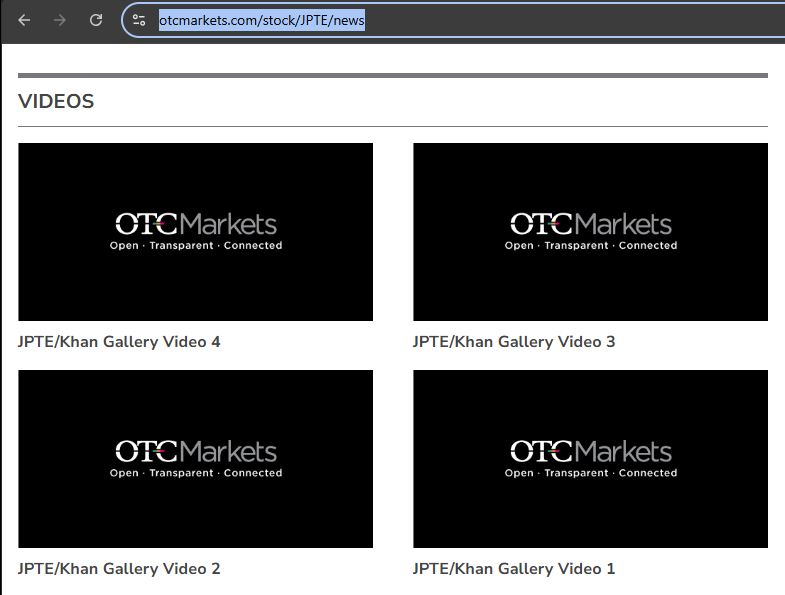Image resolution: width=785 pixels, height=595 pixels.
Task: Play JPTE/Khan Gallery Video 3 thumbnail
Action: 590,232
